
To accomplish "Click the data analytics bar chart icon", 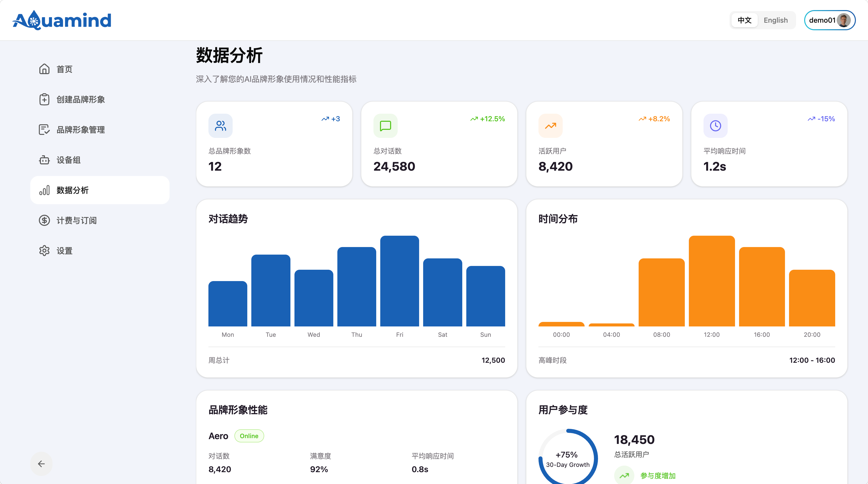I will pyautogui.click(x=44, y=190).
